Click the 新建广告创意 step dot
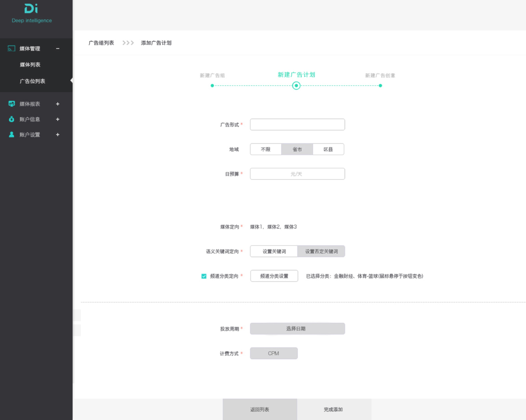Screen dimensions: 526x420 click(x=380, y=86)
